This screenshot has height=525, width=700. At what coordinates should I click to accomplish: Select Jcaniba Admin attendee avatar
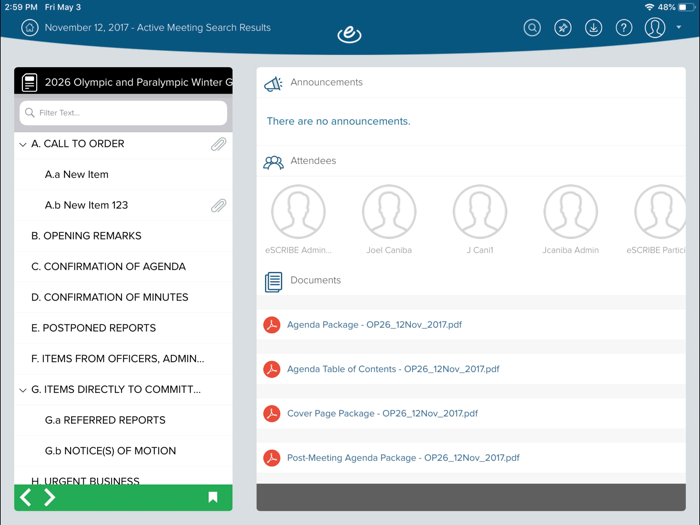pos(571,212)
